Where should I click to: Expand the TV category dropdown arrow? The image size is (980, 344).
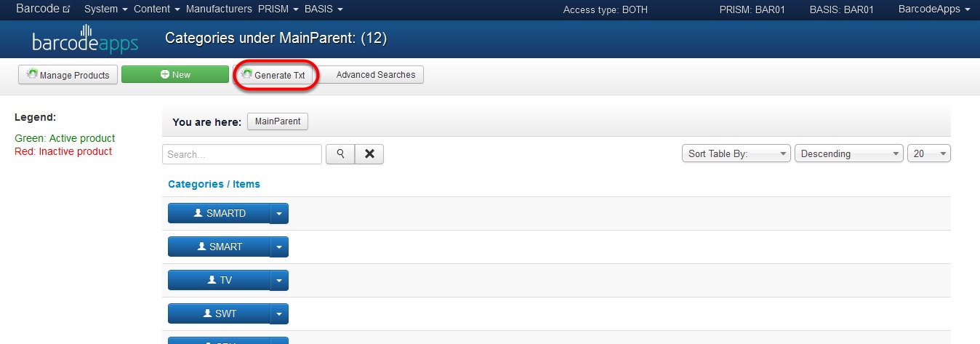(280, 280)
